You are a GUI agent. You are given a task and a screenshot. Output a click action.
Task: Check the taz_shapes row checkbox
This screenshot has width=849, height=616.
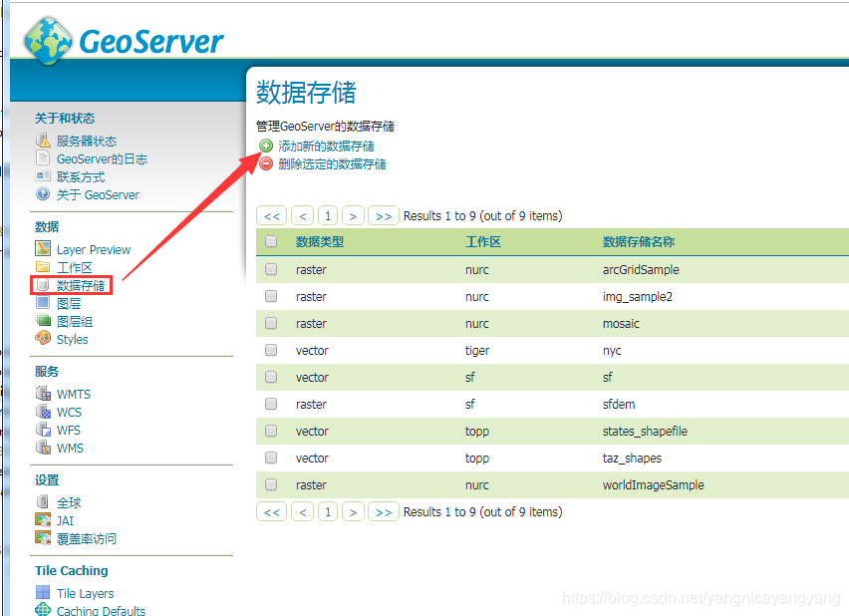click(x=271, y=458)
